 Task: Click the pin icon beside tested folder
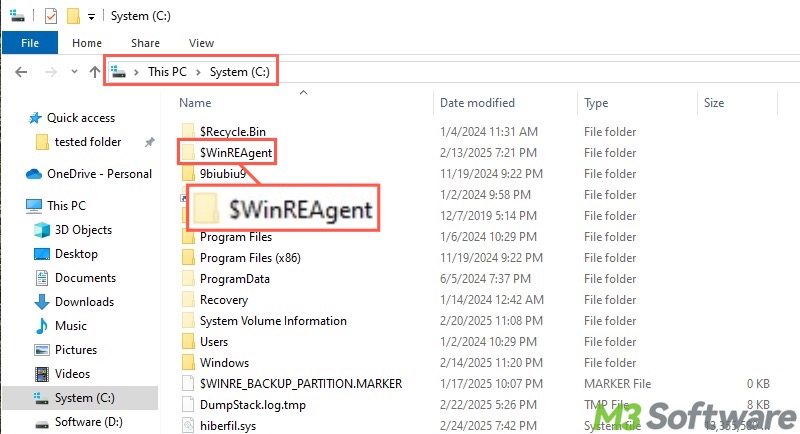pyautogui.click(x=149, y=142)
